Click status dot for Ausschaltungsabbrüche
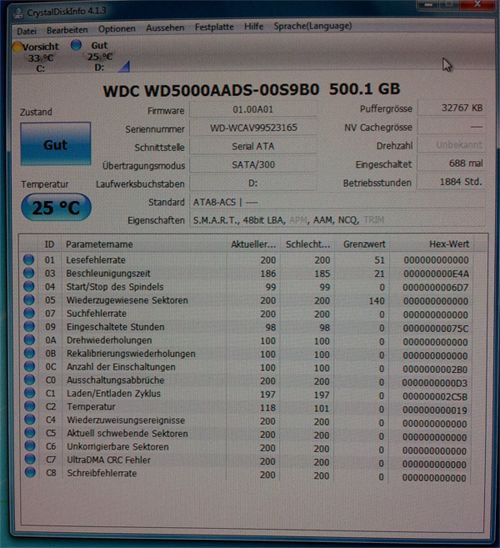This screenshot has height=548, width=500. click(x=29, y=380)
